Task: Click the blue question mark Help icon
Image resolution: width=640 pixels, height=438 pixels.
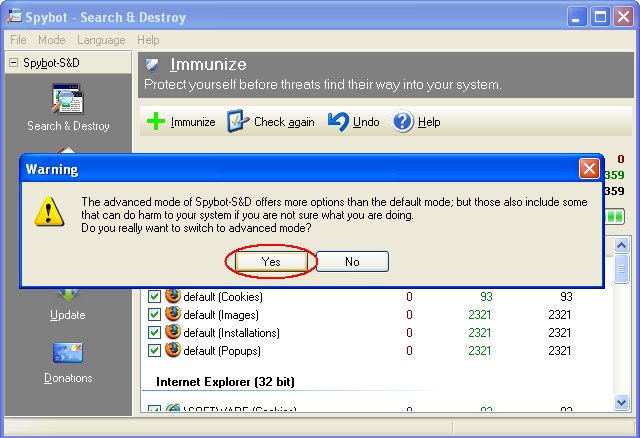Action: click(x=403, y=122)
